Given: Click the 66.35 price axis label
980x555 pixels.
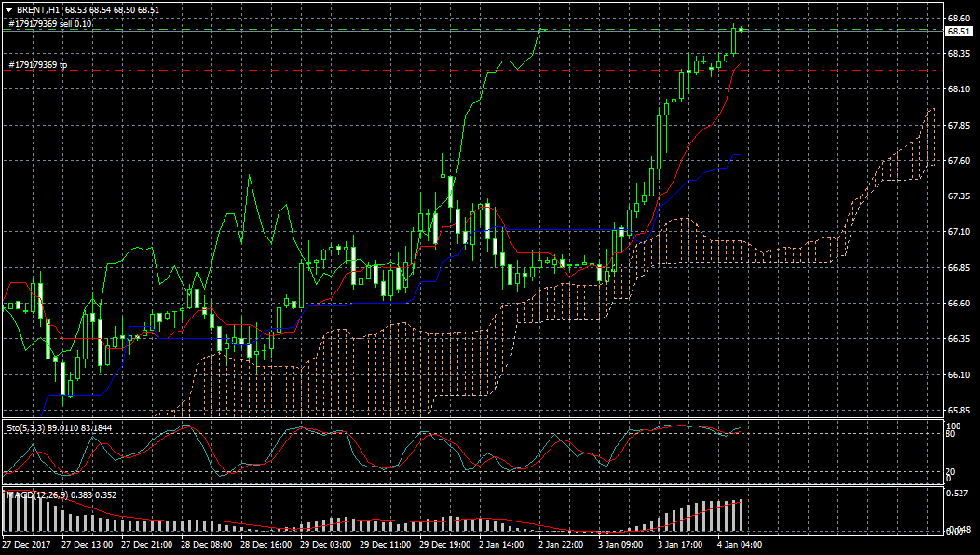Looking at the screenshot, I should [x=959, y=339].
